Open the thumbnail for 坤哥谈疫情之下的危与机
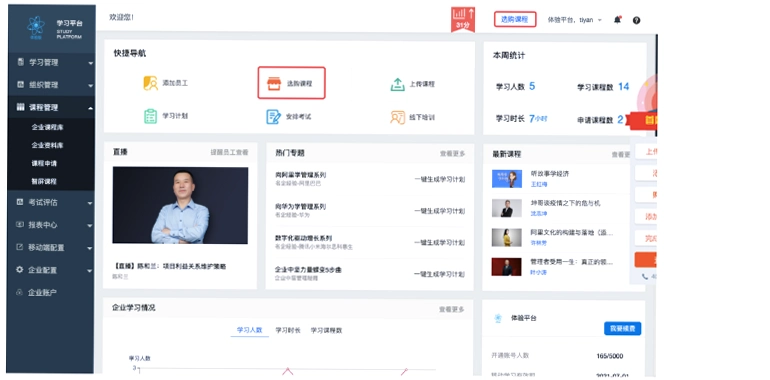Screen dimensions: 770x380 pyautogui.click(x=507, y=208)
